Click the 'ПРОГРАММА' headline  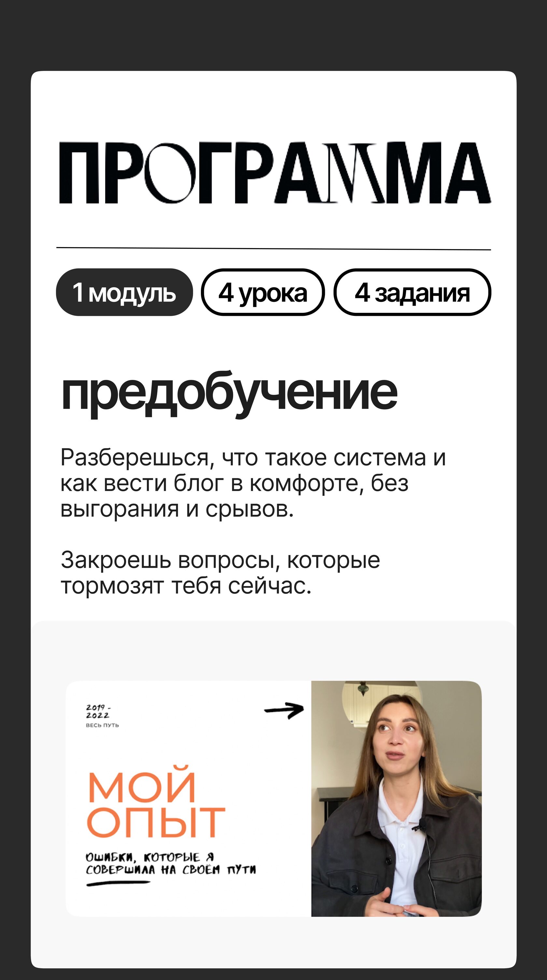click(275, 172)
